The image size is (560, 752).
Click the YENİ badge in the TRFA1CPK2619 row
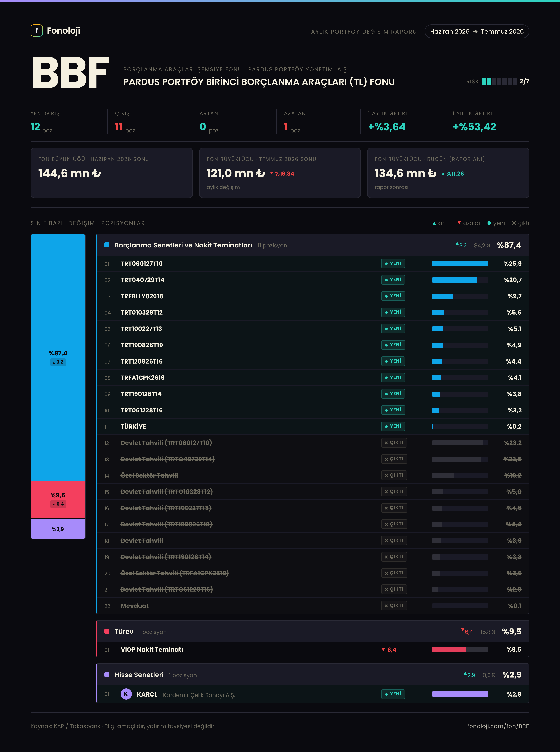pos(393,377)
